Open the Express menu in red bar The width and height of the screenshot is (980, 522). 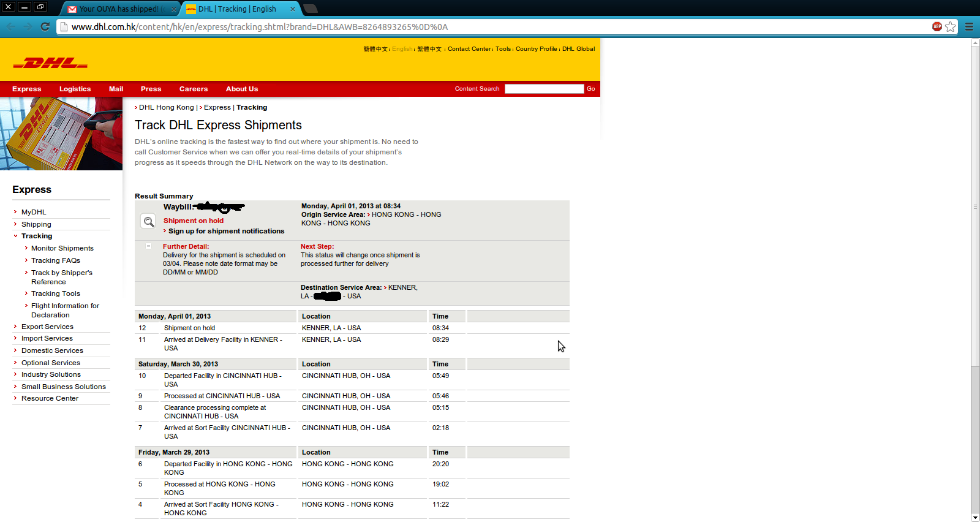pyautogui.click(x=27, y=89)
